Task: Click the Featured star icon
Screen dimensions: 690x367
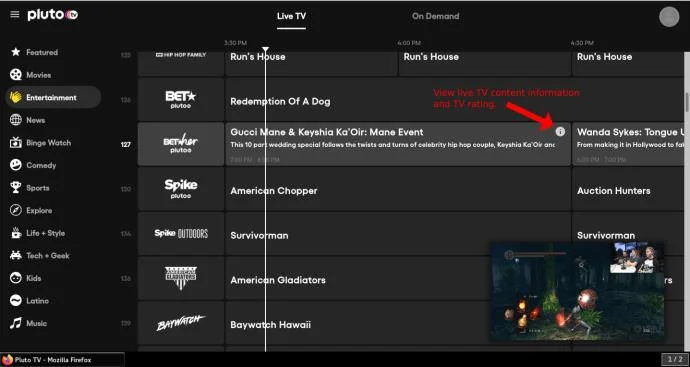Action: (x=16, y=52)
